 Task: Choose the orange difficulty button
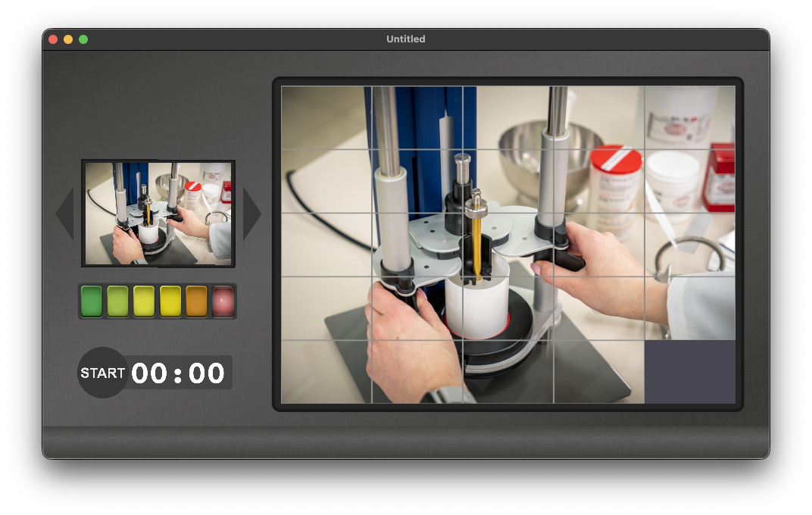point(196,301)
